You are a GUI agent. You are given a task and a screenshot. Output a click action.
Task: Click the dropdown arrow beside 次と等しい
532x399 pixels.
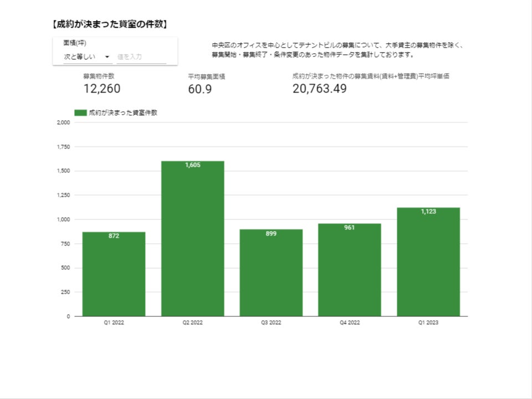107,57
